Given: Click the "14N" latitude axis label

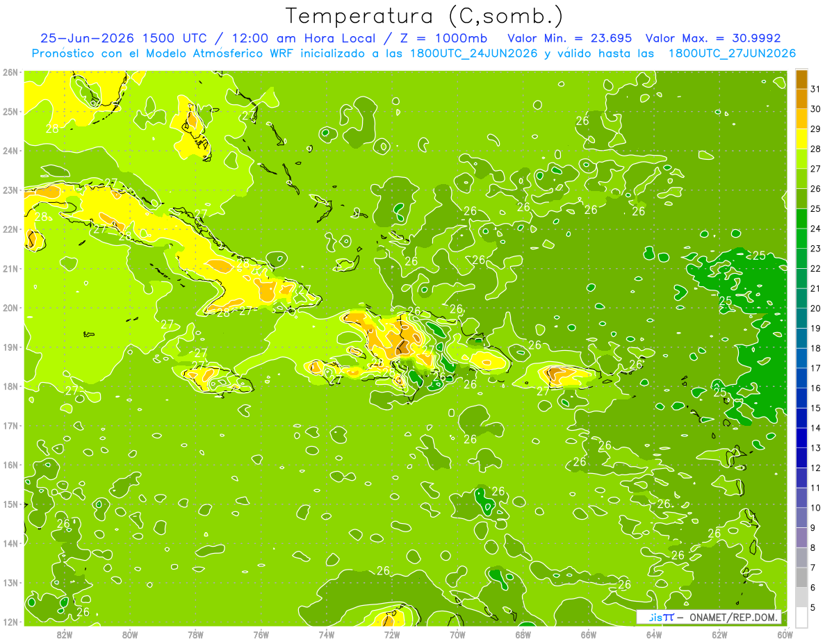Looking at the screenshot, I should [x=10, y=543].
